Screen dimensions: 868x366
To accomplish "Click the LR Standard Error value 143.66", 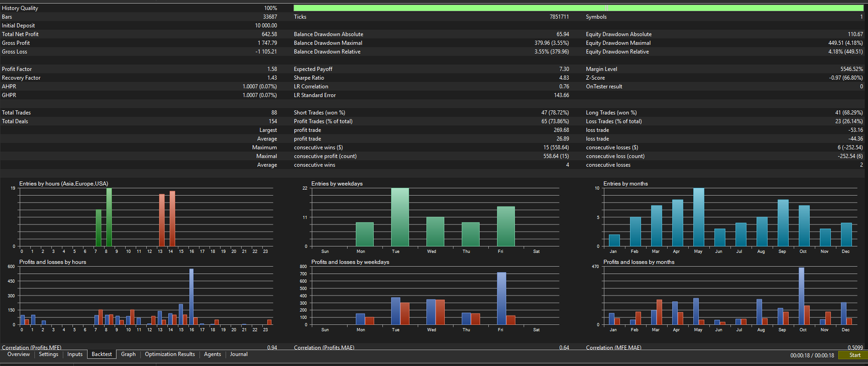I will 561,95.
